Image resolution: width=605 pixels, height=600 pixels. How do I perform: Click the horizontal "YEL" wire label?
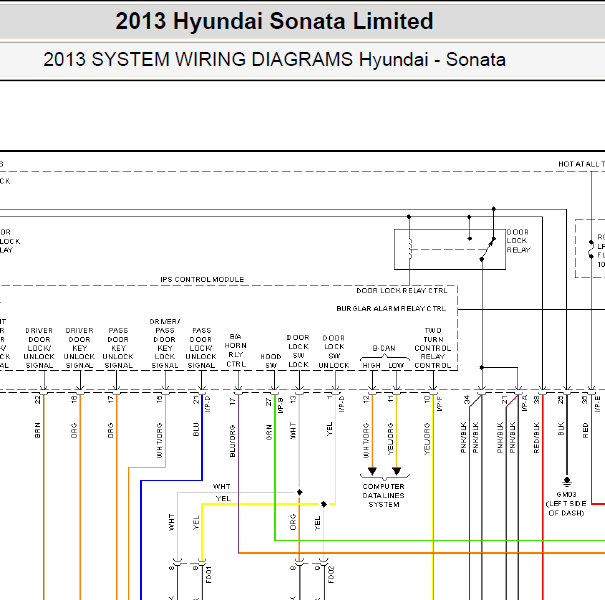223,499
